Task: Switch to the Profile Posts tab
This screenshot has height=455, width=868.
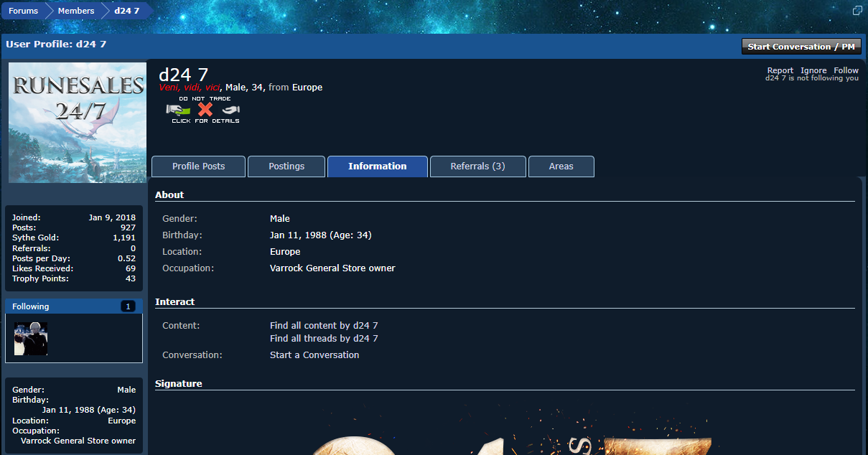Action: 198,166
